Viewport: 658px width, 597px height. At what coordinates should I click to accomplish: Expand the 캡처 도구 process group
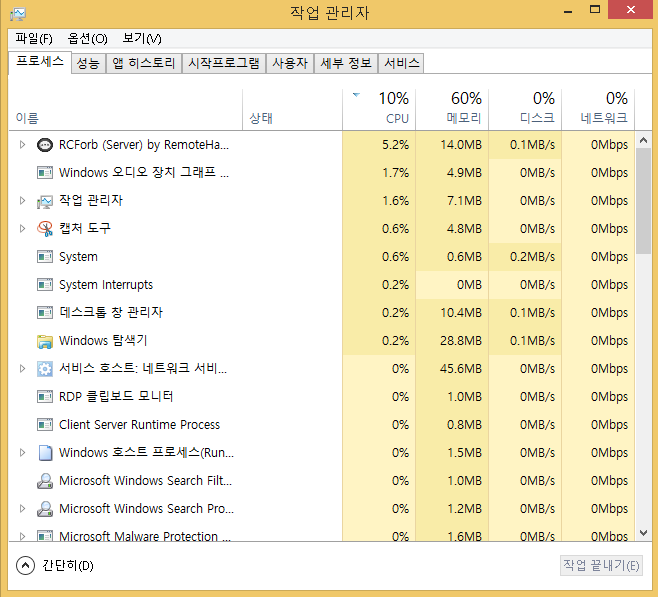pos(23,229)
